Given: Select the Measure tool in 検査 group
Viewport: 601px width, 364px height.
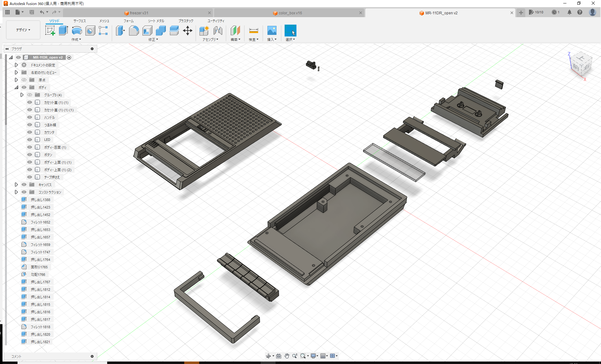Looking at the screenshot, I should click(x=254, y=31).
